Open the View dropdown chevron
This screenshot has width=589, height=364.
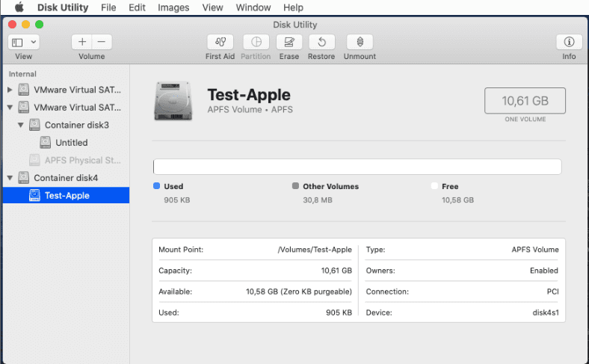pyautogui.click(x=34, y=42)
